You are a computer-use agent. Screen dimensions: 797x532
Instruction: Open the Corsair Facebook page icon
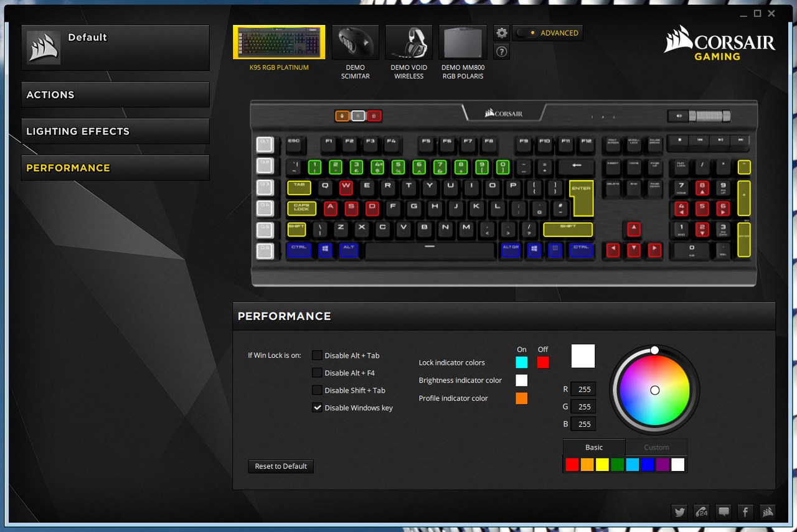[x=745, y=512]
